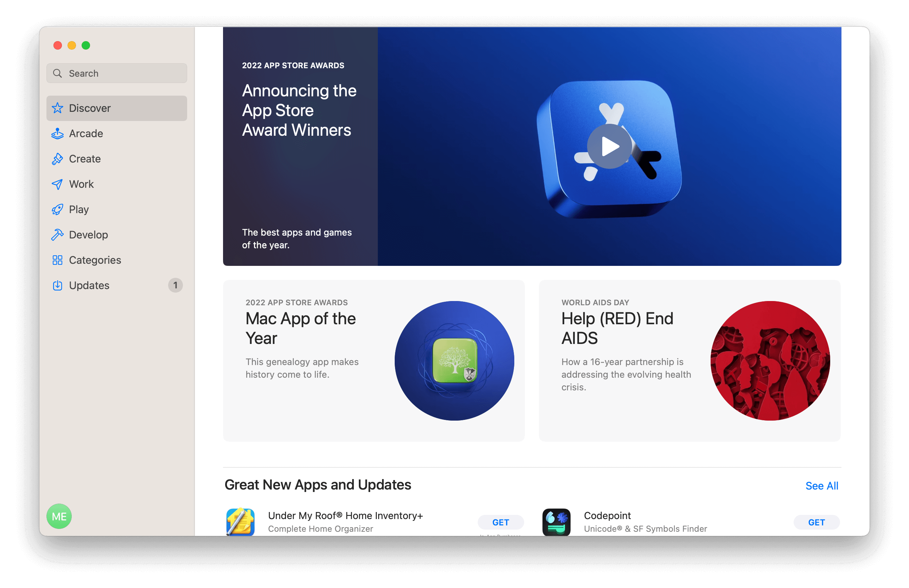Open the Award Winners featured banner
The width and height of the screenshot is (909, 588).
pos(299,110)
